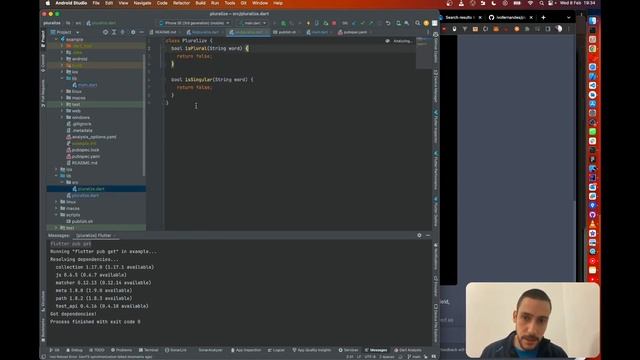Open the main.dart run configuration dropdown
This screenshot has width=640, height=360.
tap(252, 23)
